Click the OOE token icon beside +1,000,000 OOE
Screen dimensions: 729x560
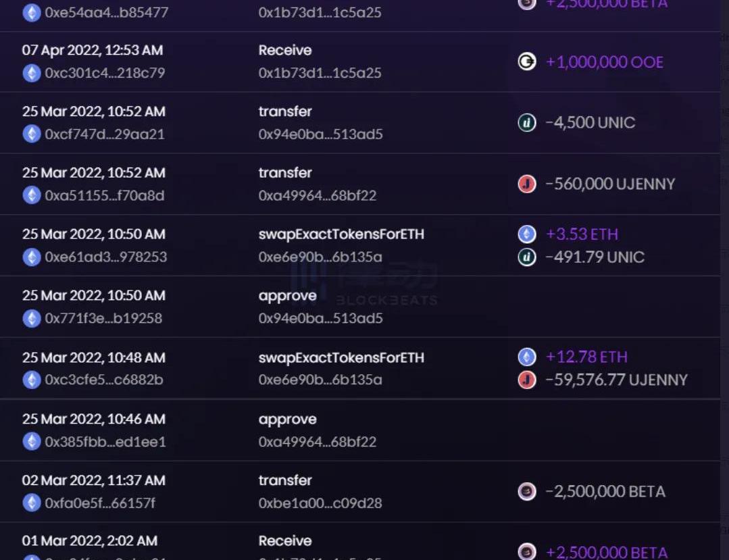point(526,62)
